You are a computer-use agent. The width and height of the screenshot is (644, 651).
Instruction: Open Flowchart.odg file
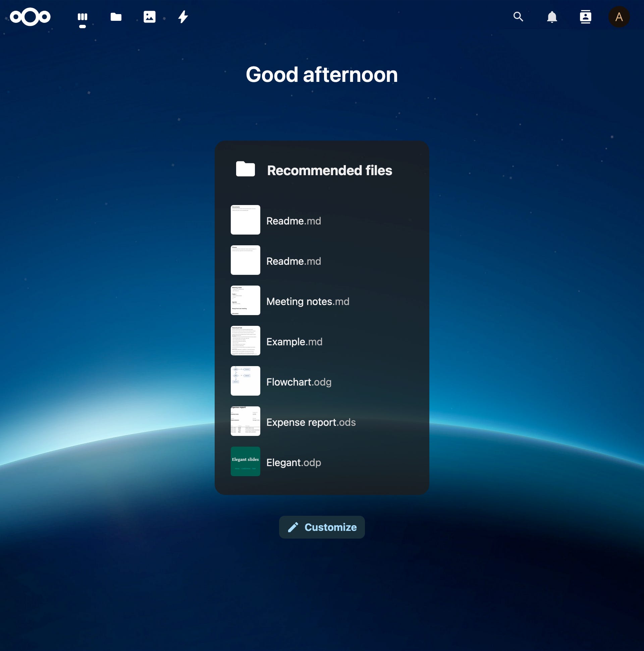click(x=299, y=382)
